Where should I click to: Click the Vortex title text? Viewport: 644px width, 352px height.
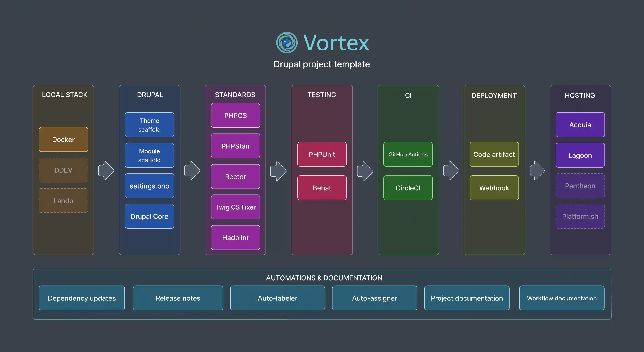tap(336, 43)
